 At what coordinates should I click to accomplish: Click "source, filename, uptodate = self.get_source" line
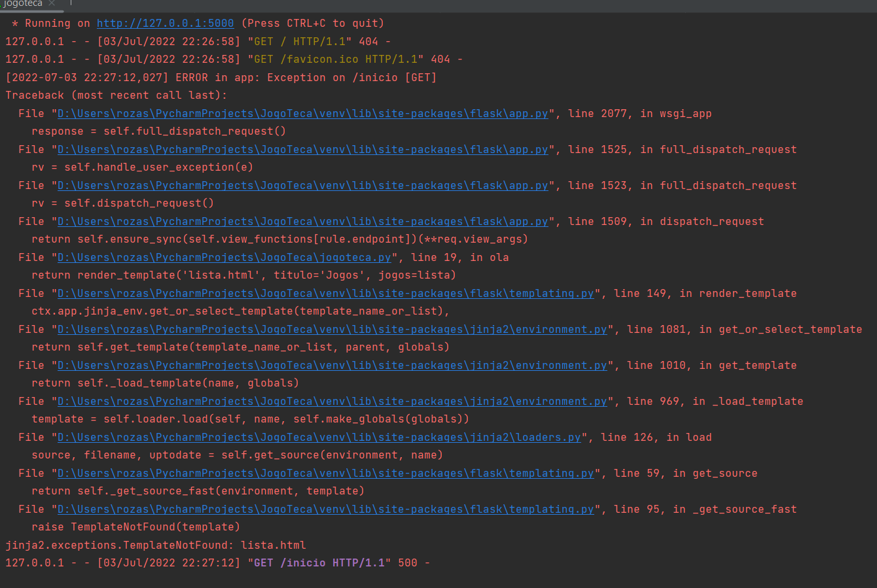point(238,455)
